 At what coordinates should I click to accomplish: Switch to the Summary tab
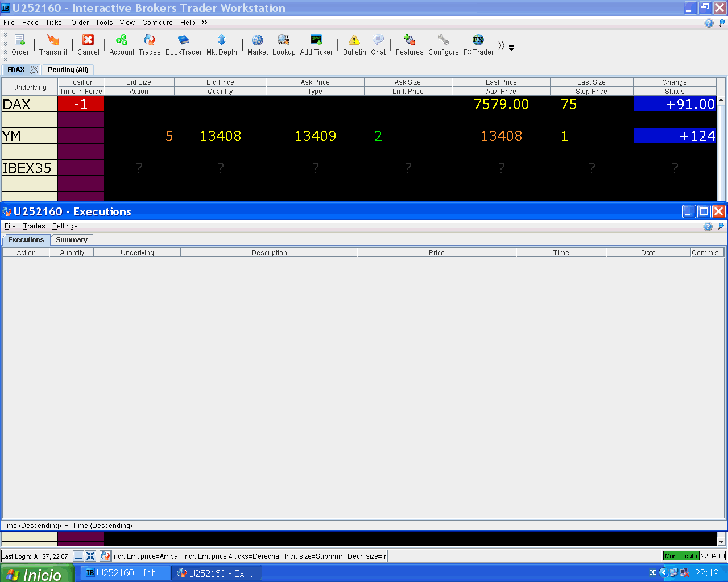(72, 240)
